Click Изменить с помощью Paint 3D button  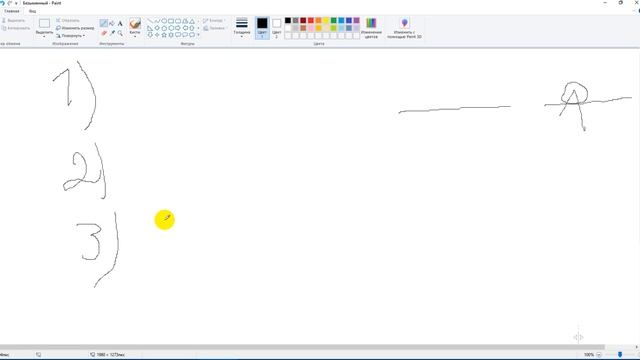404,28
